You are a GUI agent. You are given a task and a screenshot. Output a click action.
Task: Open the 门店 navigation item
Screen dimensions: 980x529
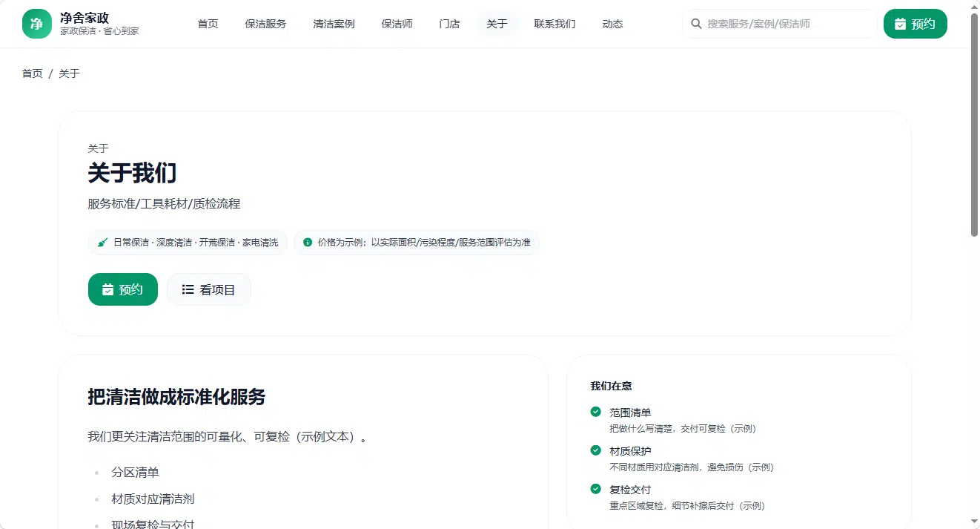pos(449,24)
